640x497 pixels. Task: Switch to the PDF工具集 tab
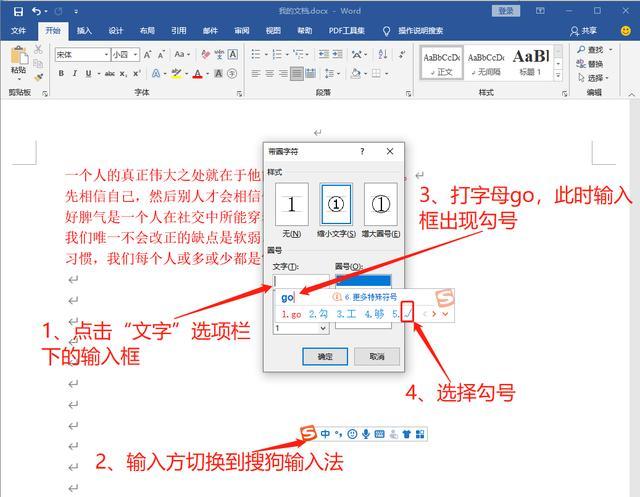coord(347,31)
